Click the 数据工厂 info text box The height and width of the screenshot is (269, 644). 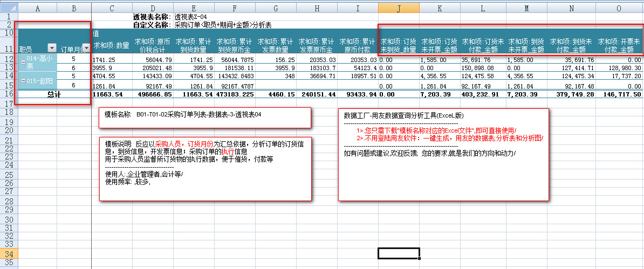(x=443, y=154)
